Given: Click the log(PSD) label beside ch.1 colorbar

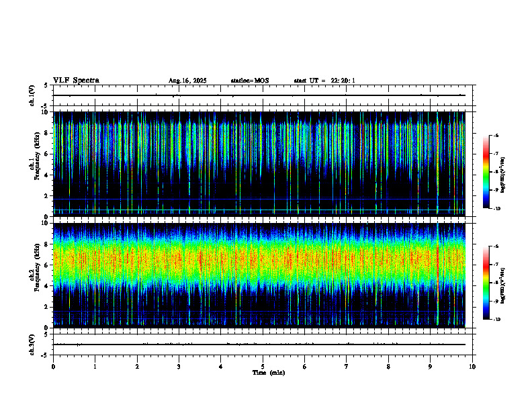Looking at the screenshot, I should click(x=502, y=175).
